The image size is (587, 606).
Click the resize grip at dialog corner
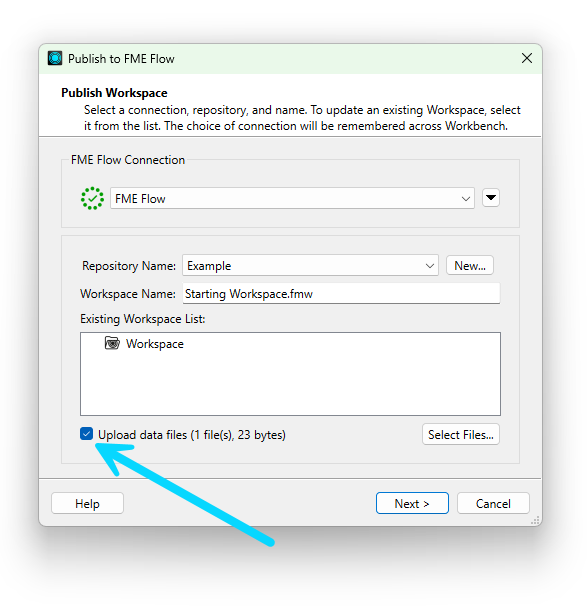pos(535,520)
